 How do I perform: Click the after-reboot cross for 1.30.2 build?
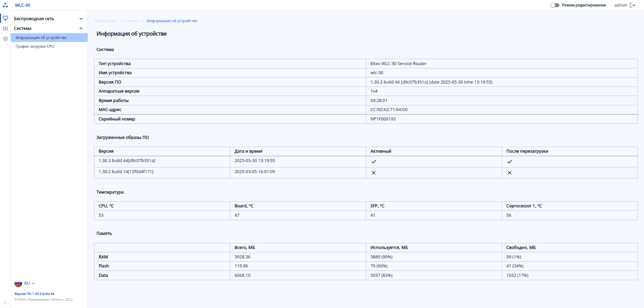pyautogui.click(x=509, y=173)
